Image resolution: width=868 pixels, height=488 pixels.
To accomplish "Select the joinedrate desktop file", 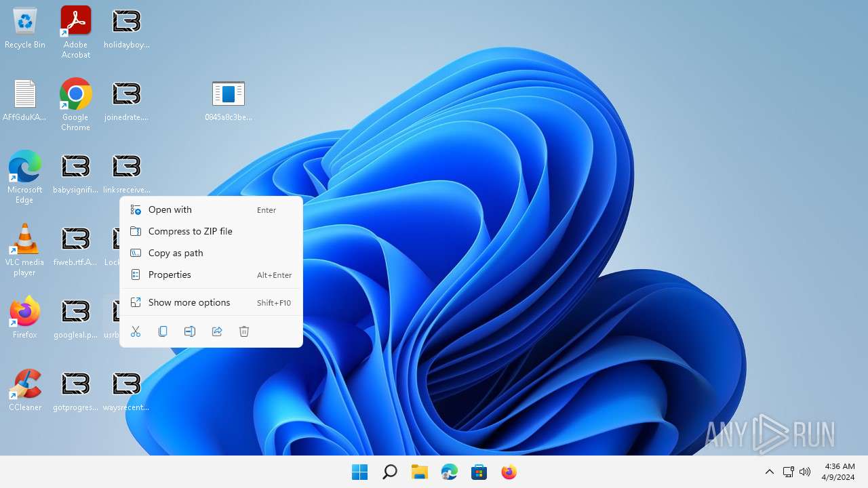I will [127, 100].
